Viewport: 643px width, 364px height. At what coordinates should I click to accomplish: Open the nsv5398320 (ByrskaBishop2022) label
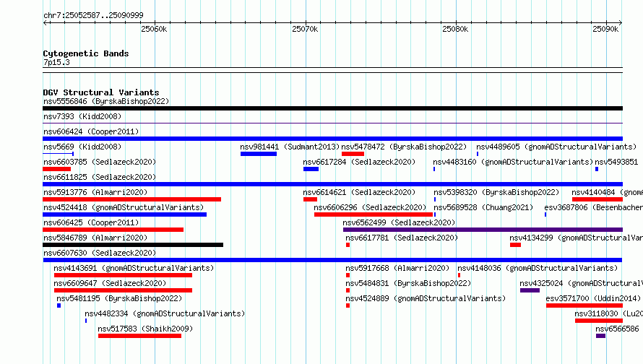click(496, 192)
